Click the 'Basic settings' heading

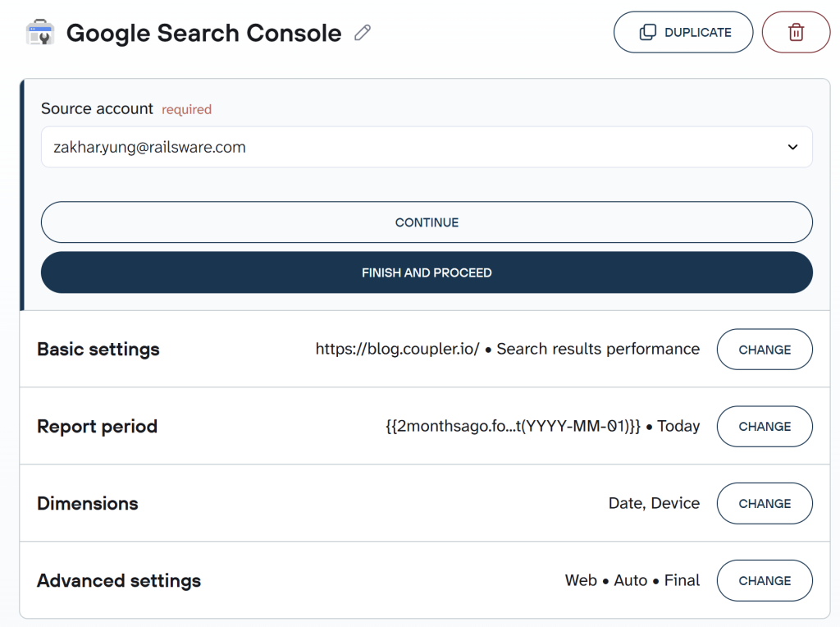click(x=98, y=350)
